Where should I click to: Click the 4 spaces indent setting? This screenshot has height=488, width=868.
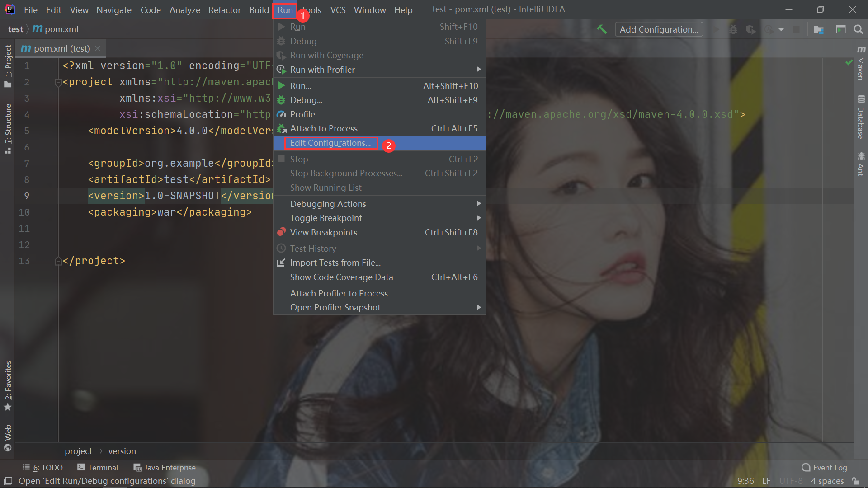tap(827, 481)
